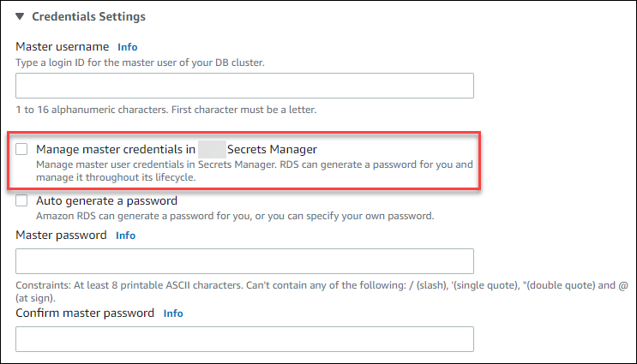Tick the Auto generate a password checkbox

[x=22, y=201]
